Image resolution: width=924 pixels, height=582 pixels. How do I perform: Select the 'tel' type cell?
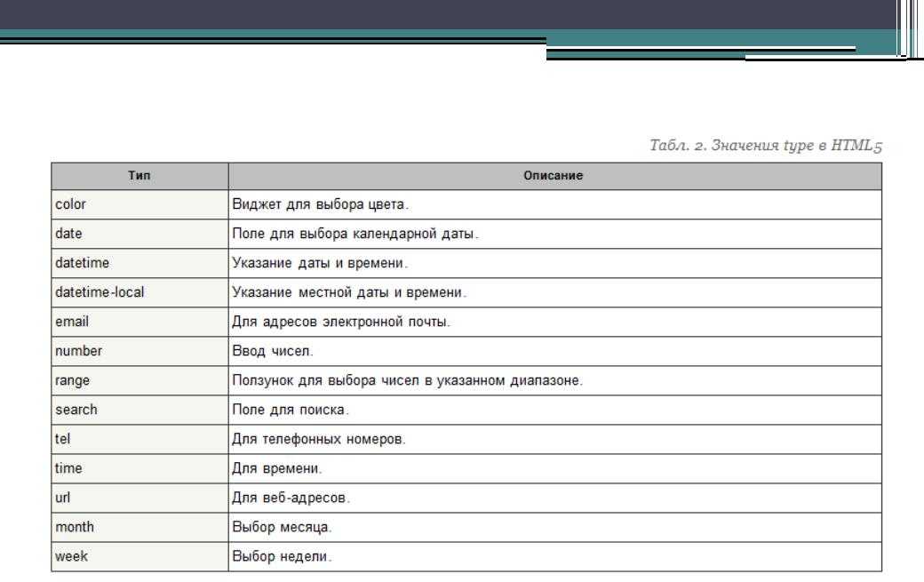pyautogui.click(x=139, y=440)
